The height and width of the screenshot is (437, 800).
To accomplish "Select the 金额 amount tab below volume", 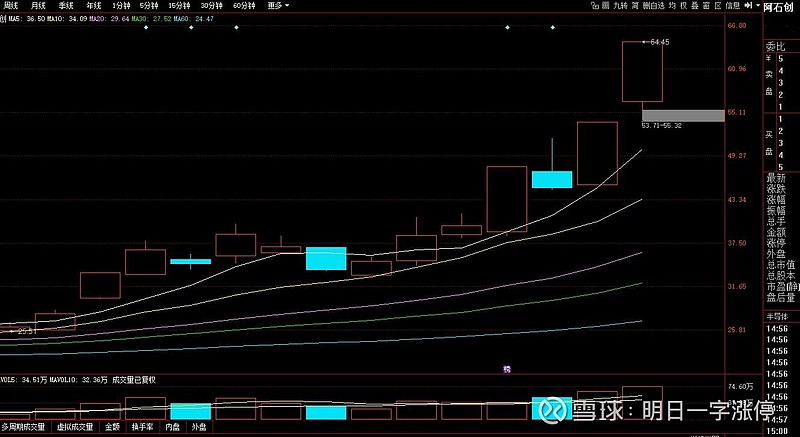I will [113, 427].
